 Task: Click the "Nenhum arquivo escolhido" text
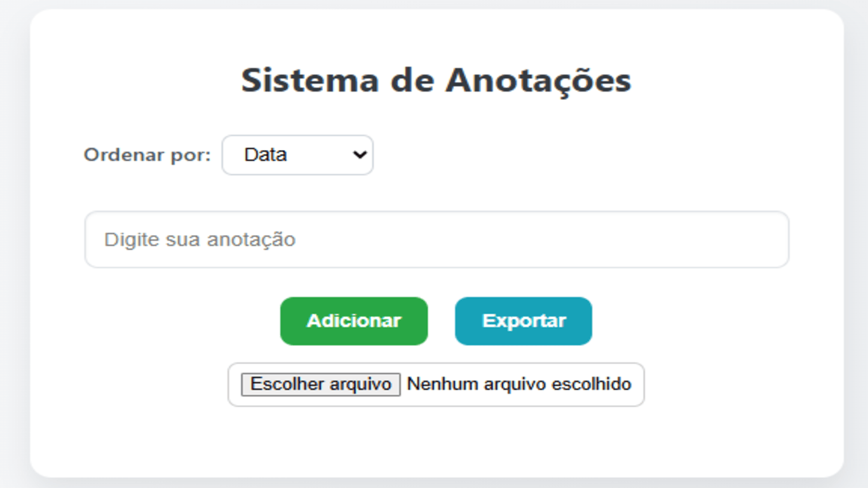coord(519,384)
